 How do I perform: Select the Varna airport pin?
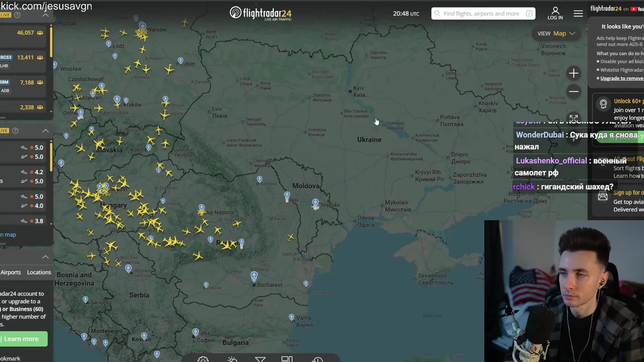coord(291,317)
